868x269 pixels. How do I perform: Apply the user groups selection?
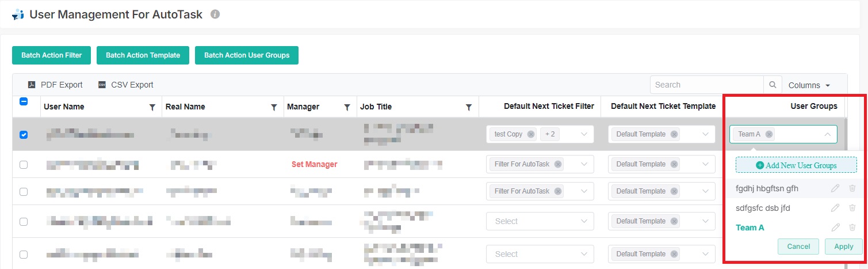coord(844,247)
